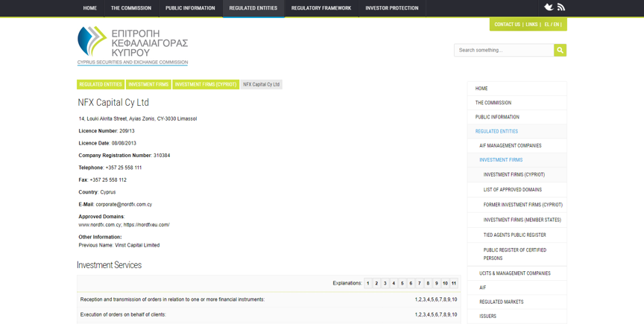Screen dimensions: 644x324
Task: Show explanation number 10
Action: pyautogui.click(x=445, y=283)
